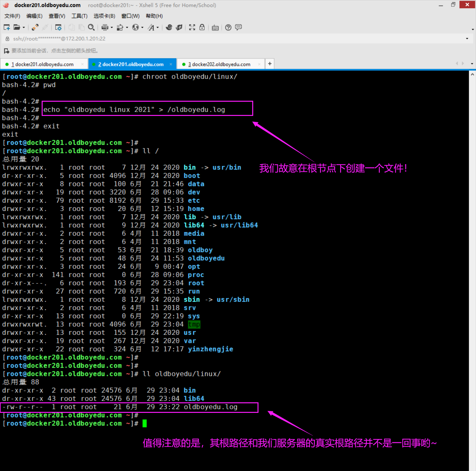Expand the Print icon dropdown arrow

pyautogui.click(x=112, y=28)
